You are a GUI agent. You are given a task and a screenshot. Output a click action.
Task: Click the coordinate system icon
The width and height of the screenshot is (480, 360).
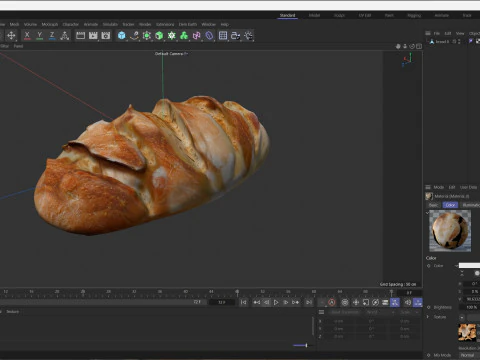(65, 35)
